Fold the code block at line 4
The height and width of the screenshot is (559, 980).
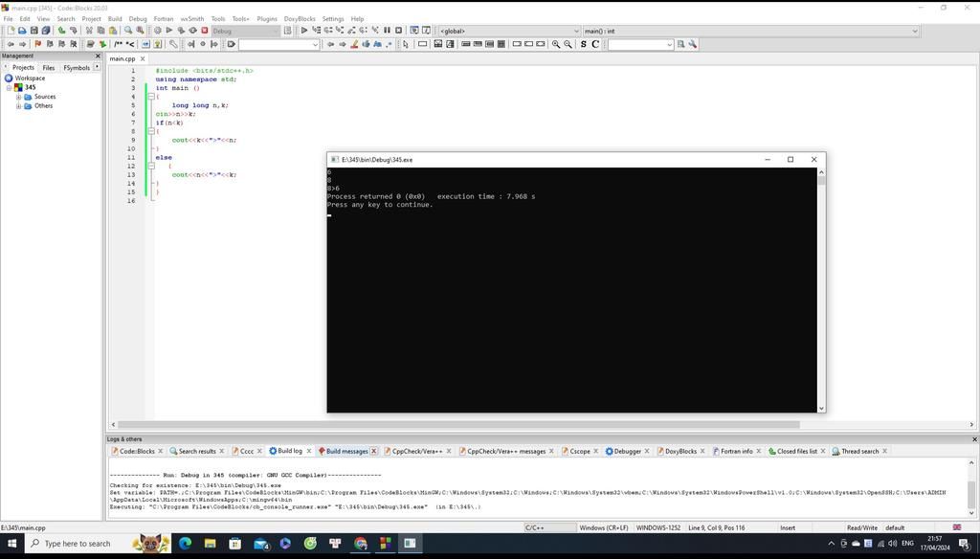pos(150,97)
